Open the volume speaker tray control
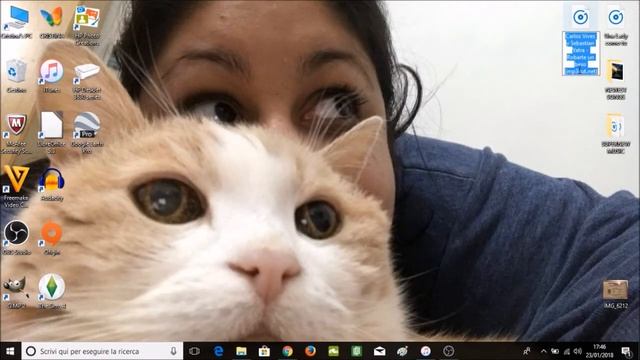The width and height of the screenshot is (640, 360). [578, 351]
